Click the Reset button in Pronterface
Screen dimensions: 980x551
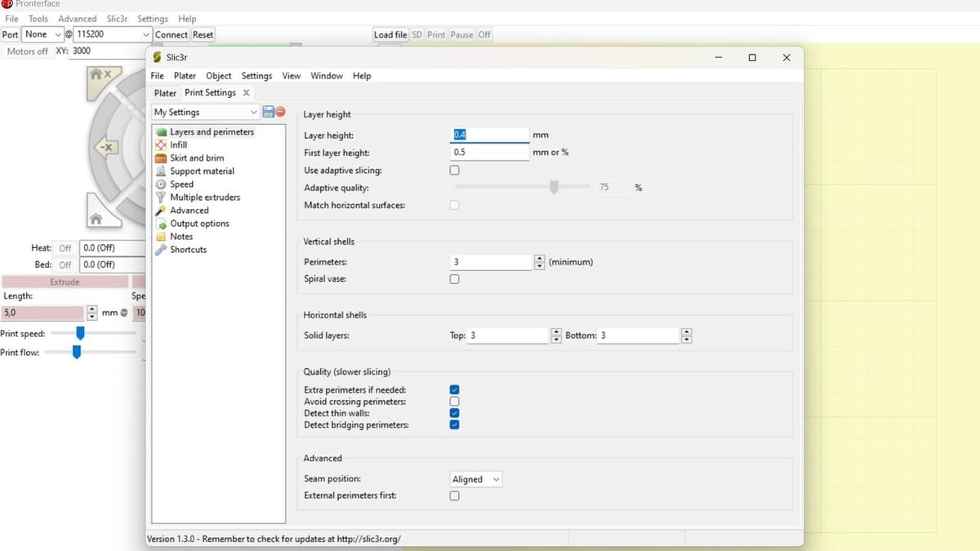click(x=203, y=34)
